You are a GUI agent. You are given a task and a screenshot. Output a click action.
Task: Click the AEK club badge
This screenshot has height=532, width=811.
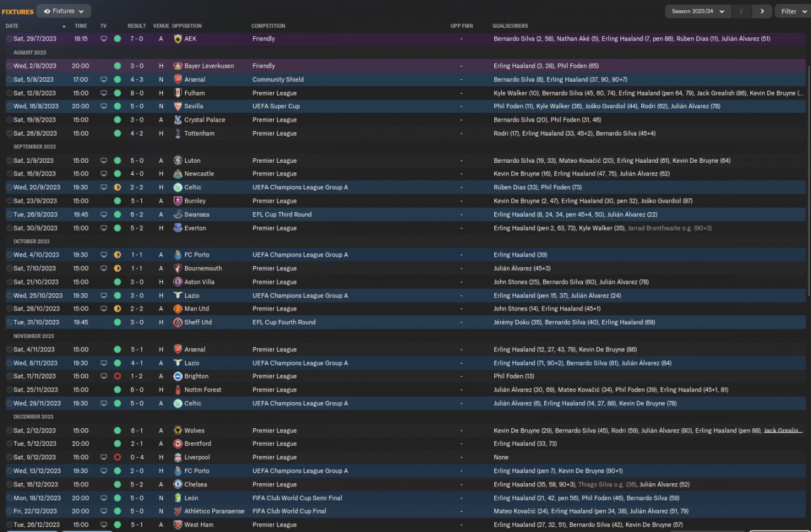click(x=177, y=39)
